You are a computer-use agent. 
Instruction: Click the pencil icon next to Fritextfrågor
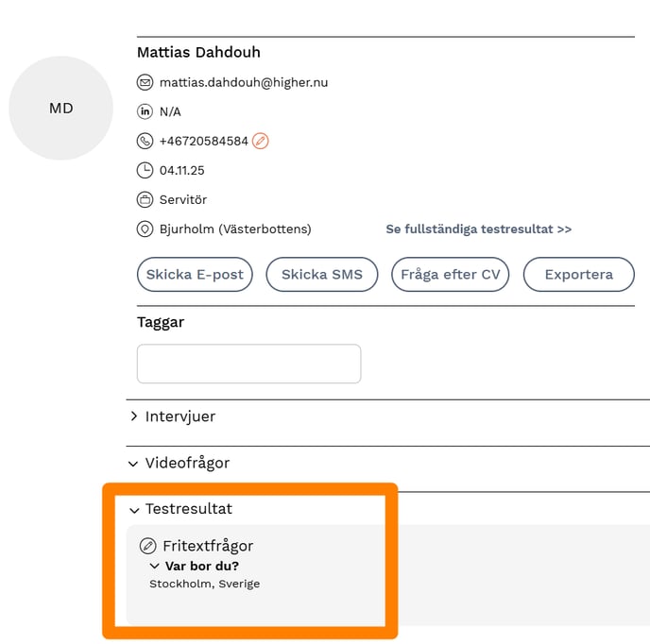(x=147, y=546)
